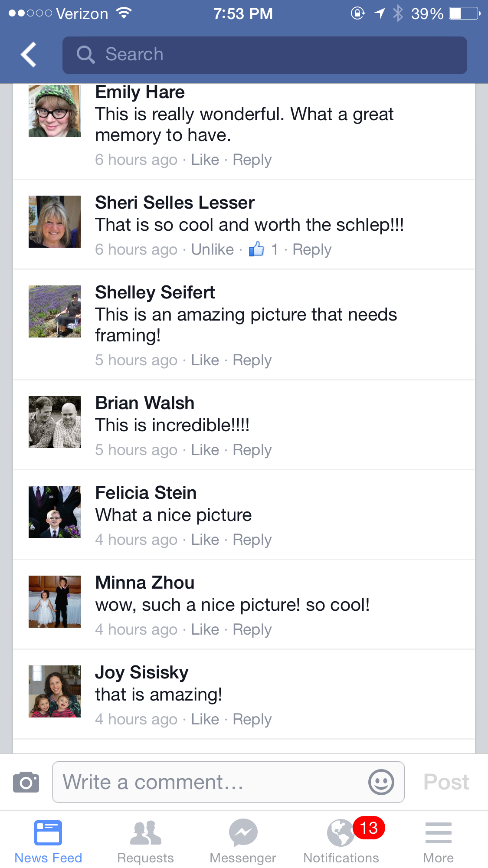The height and width of the screenshot is (868, 488).
Task: Open Minna Zhou's profile name
Action: tap(145, 583)
